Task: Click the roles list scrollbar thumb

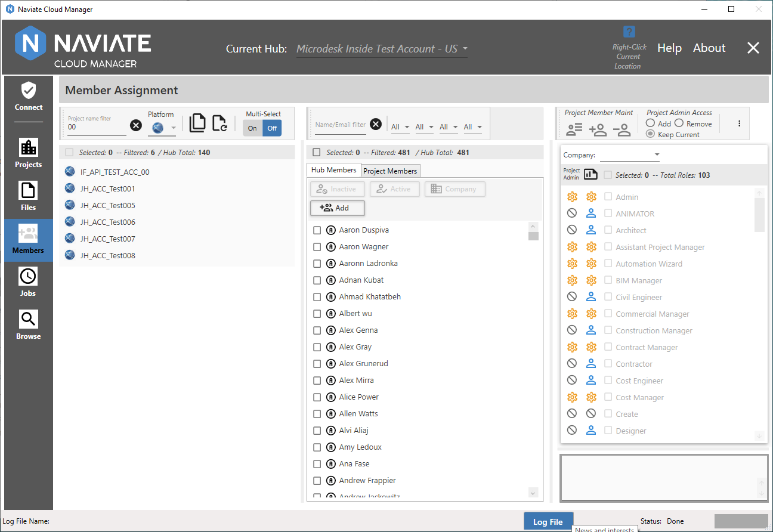Action: click(x=759, y=215)
